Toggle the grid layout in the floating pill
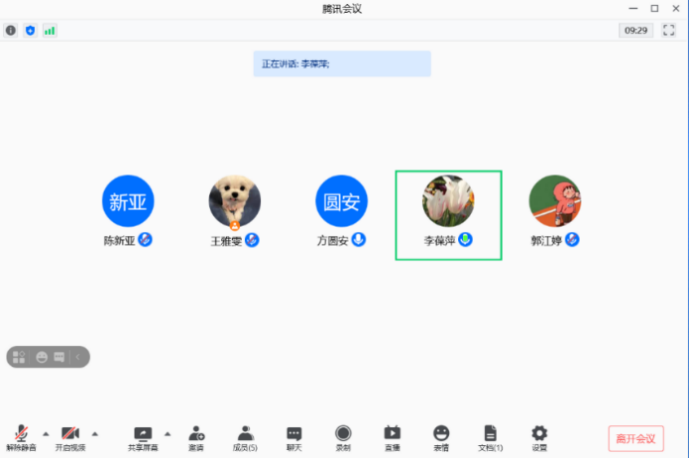This screenshot has width=689, height=458. (x=19, y=357)
